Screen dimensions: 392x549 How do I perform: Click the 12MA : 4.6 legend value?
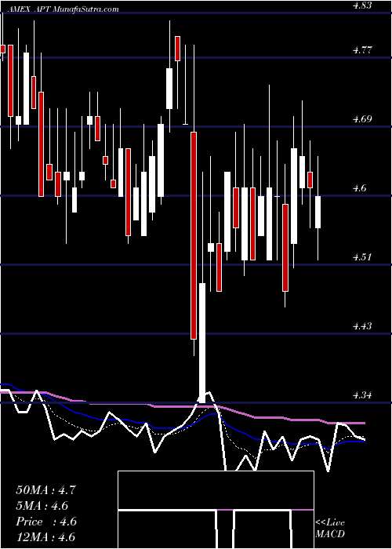click(x=45, y=537)
